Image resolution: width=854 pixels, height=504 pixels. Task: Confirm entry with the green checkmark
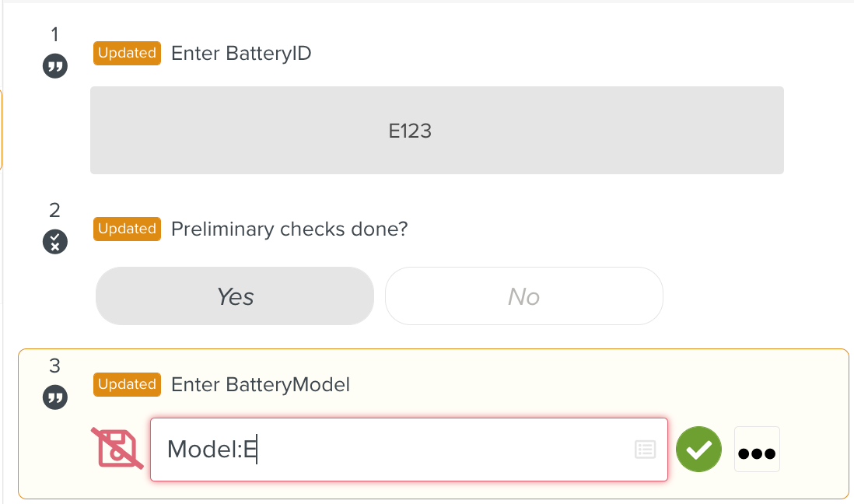tap(698, 450)
